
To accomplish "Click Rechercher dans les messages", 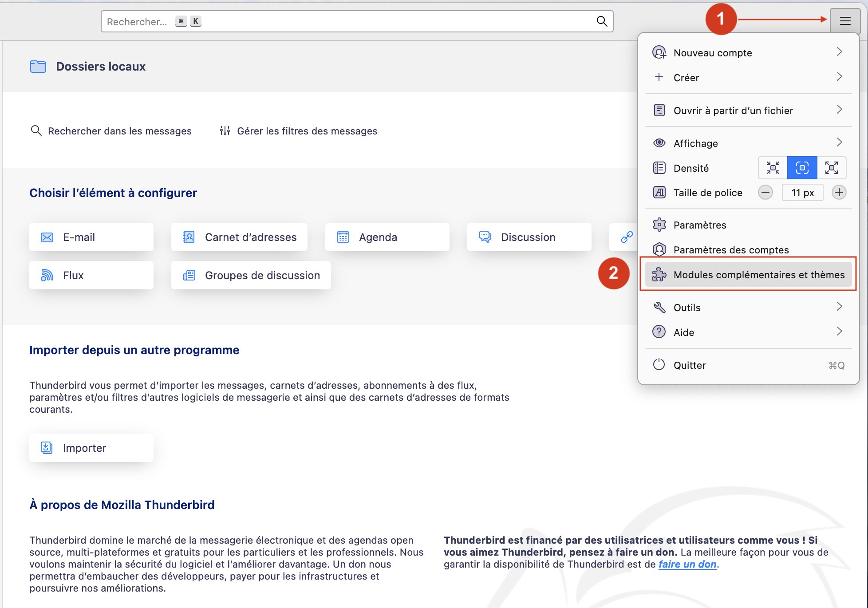I will (111, 131).
